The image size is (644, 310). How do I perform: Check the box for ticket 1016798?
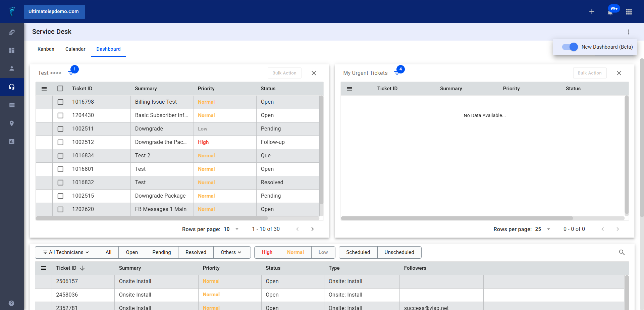[x=60, y=102]
